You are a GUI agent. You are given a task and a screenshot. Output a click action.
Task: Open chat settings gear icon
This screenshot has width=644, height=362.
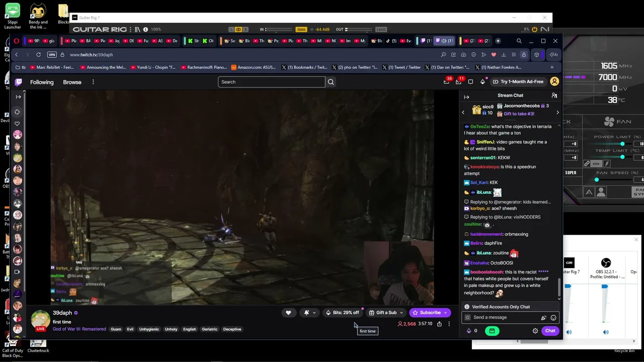(535, 331)
